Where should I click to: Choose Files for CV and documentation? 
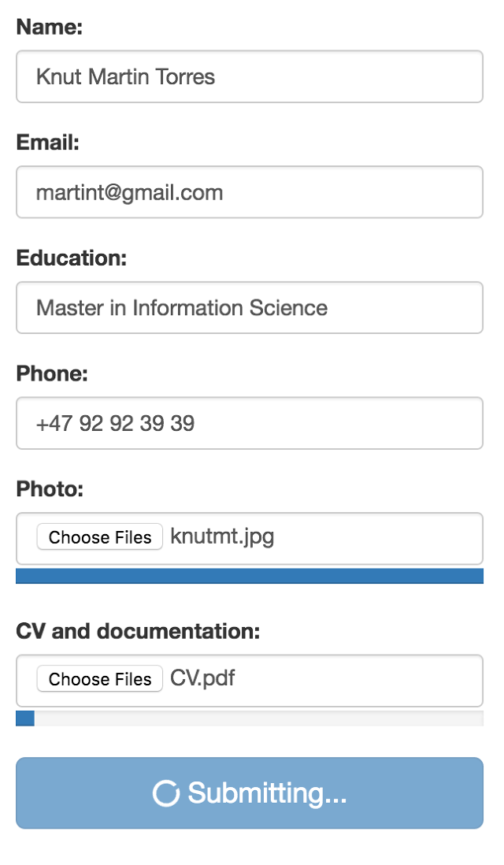100,678
